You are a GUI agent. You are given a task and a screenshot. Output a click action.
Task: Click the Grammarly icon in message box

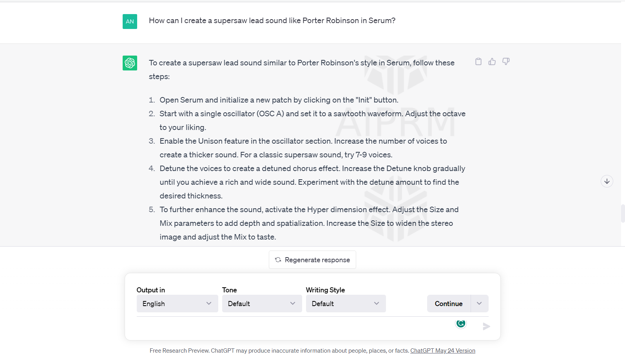[x=461, y=323]
